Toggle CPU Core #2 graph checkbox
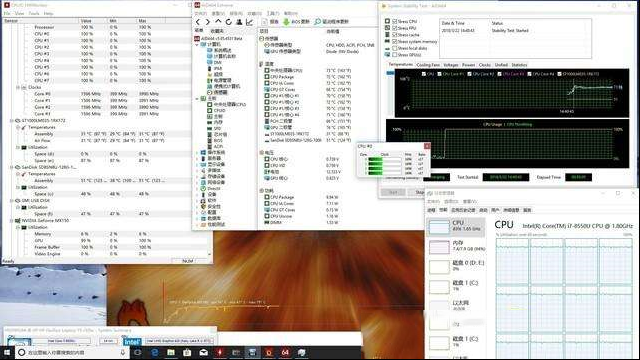Screen dimensions: 640x360 click(x=470, y=74)
